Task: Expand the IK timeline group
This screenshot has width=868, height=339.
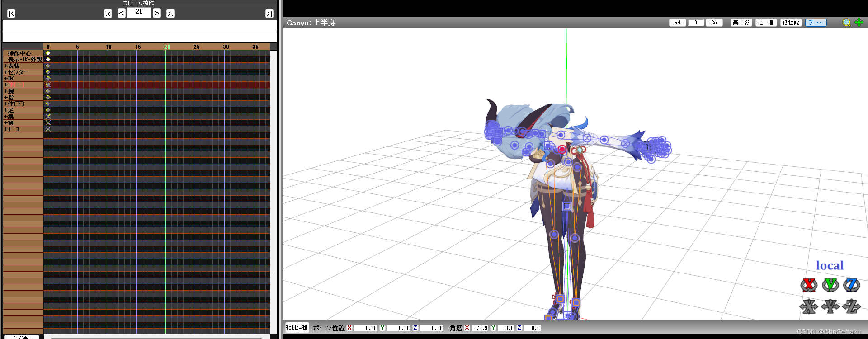Action: (x=6, y=79)
